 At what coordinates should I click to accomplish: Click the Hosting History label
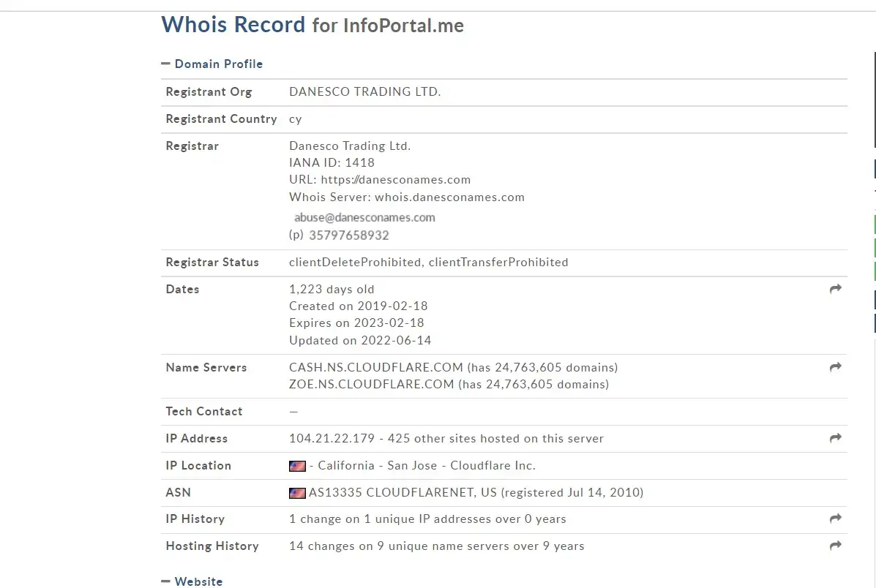(212, 546)
